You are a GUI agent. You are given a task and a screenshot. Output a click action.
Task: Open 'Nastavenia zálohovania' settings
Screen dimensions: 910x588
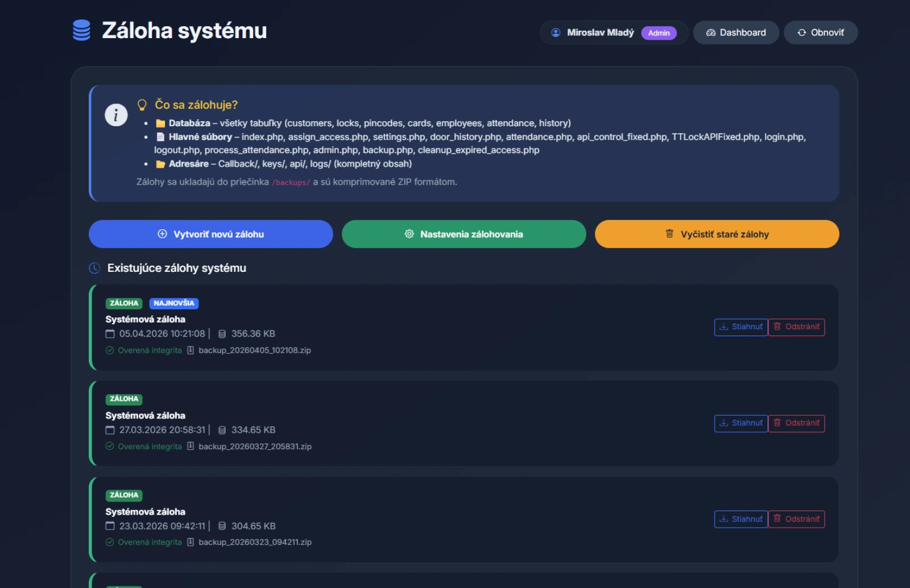click(x=464, y=234)
